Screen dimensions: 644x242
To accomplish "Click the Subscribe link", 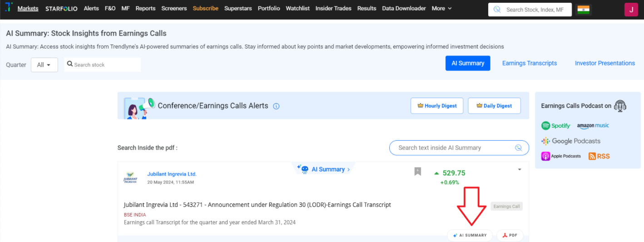I will click(205, 8).
